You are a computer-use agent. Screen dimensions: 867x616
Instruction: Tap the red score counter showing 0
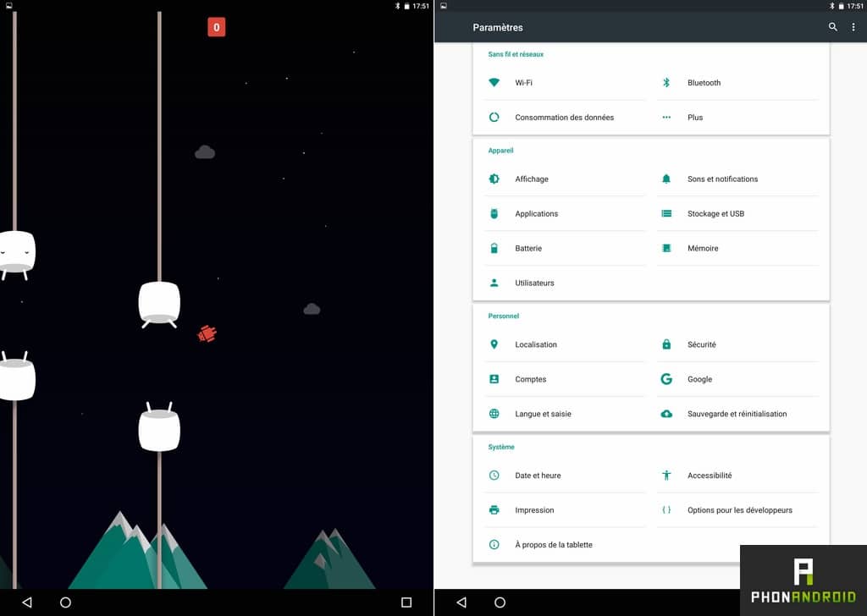pos(216,27)
